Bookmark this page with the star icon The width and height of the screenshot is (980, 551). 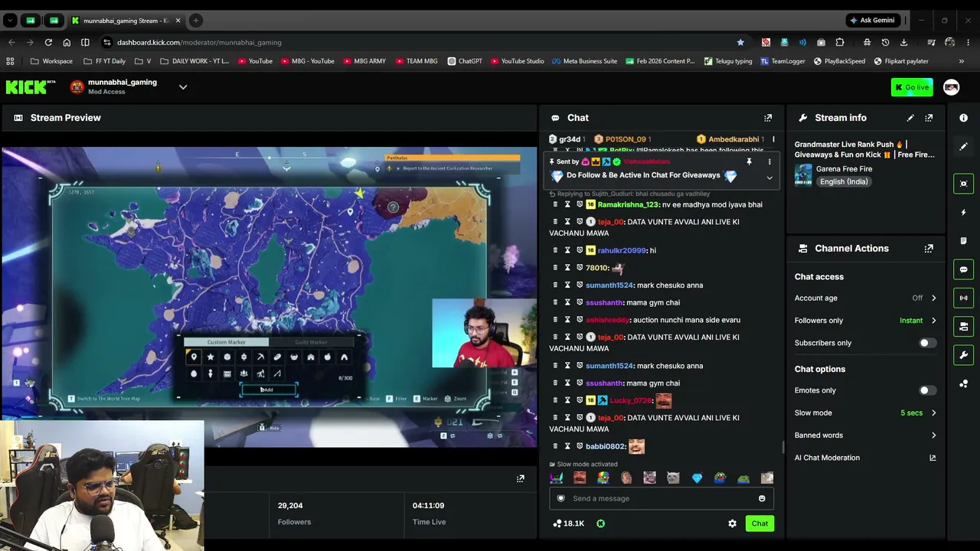740,42
